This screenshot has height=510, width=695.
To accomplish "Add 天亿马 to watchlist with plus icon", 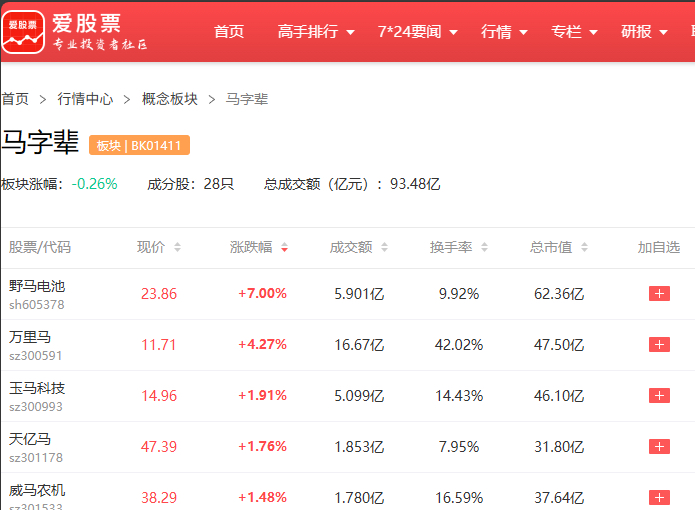I will [659, 446].
